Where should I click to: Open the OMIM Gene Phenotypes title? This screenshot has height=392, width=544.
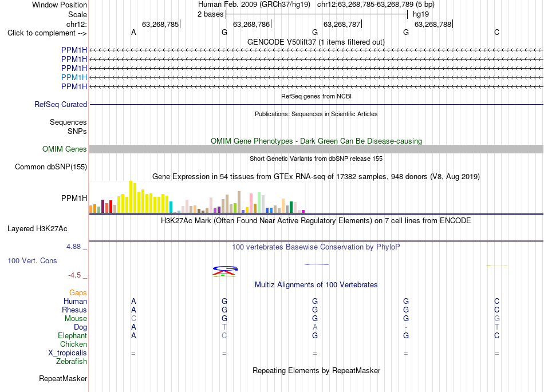[316, 141]
